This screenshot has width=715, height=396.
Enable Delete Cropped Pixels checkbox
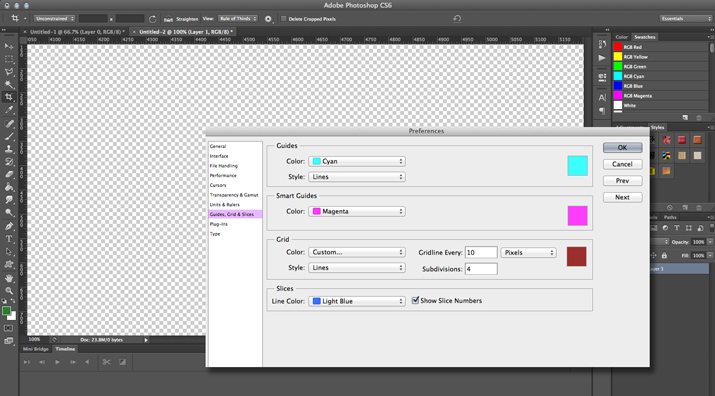tap(284, 19)
